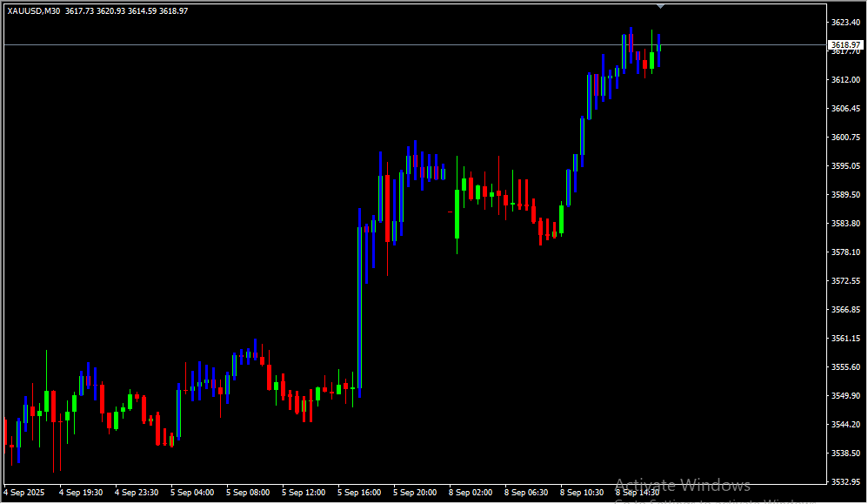Click the latest rightmost blue candle
Viewport: 868px width, 504px height.
(659, 50)
